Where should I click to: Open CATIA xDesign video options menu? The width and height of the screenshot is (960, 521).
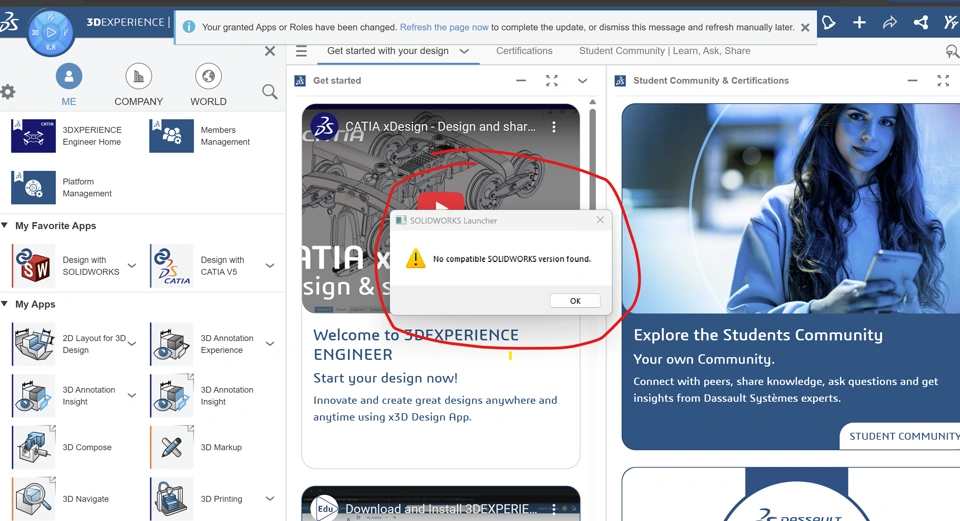pyautogui.click(x=553, y=127)
